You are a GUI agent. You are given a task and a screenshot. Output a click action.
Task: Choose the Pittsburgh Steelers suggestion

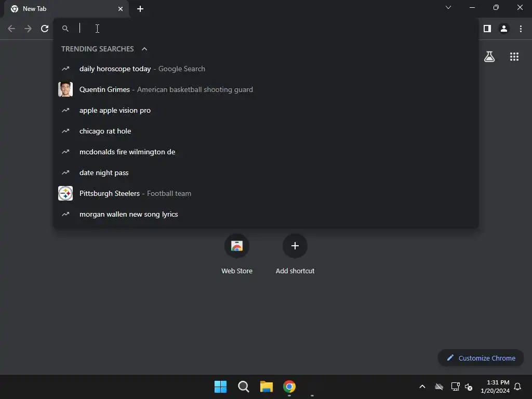click(266, 193)
